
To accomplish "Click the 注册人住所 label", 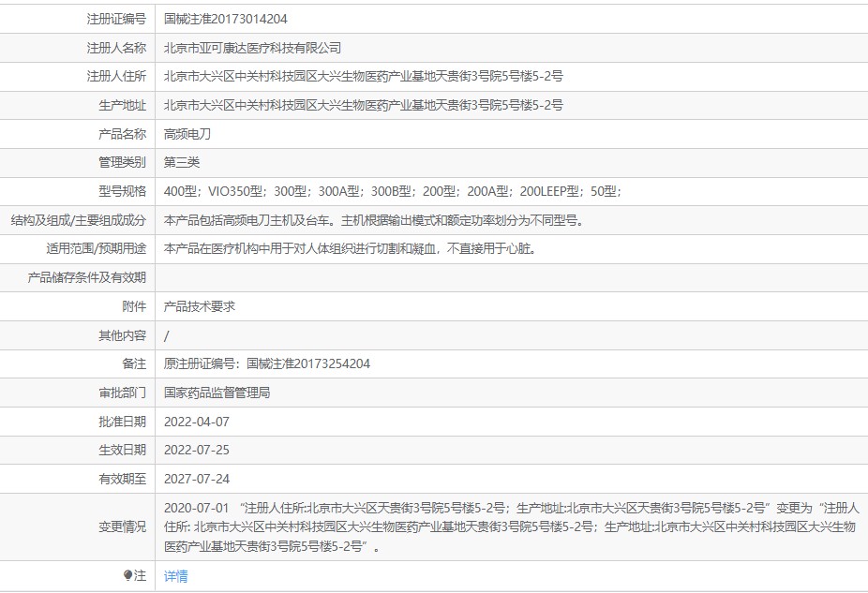I will [116, 76].
